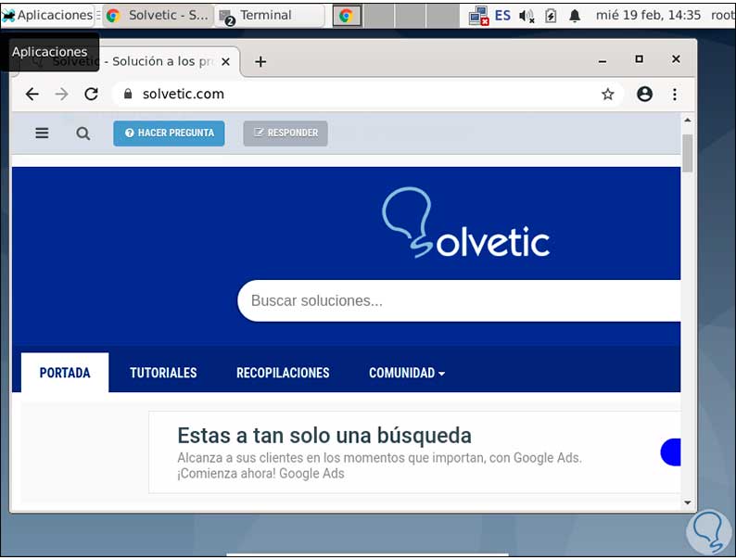Click the date and time clock
Screen dimensions: 736x560
(648, 16)
